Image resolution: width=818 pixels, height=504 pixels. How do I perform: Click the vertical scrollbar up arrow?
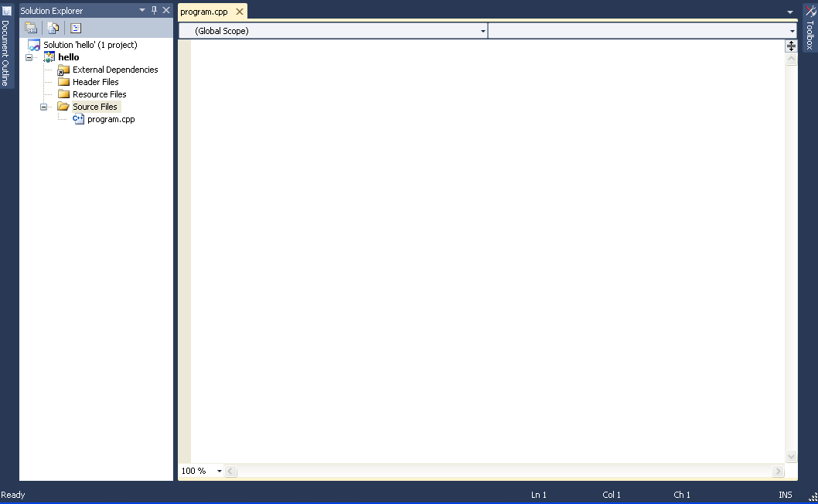click(791, 59)
